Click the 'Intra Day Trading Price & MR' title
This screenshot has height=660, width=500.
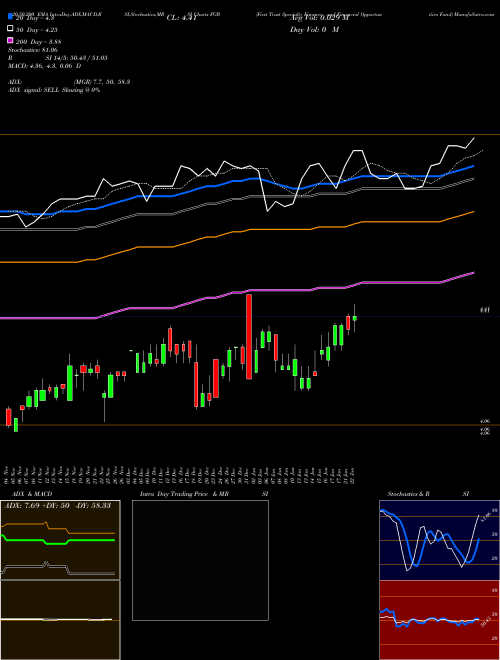(x=184, y=494)
